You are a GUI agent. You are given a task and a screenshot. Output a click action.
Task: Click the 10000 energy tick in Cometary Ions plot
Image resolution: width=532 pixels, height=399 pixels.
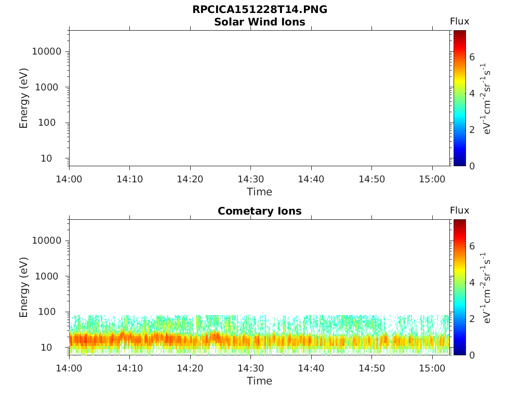[46, 241]
